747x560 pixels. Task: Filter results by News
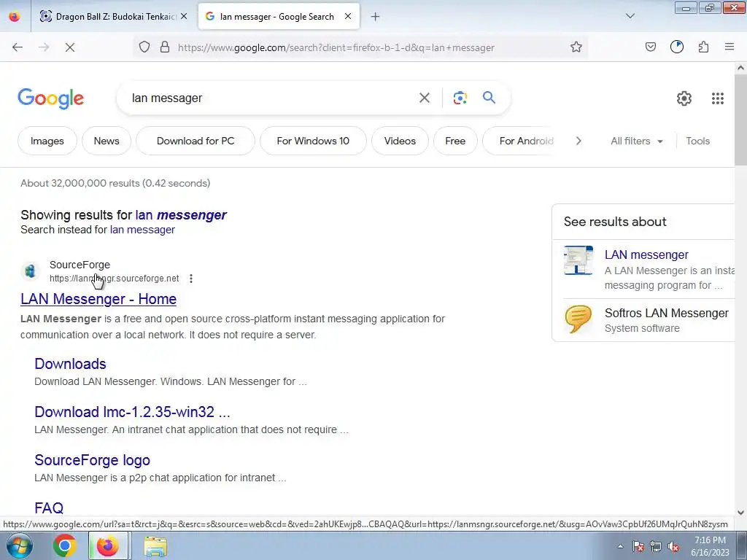pyautogui.click(x=107, y=141)
